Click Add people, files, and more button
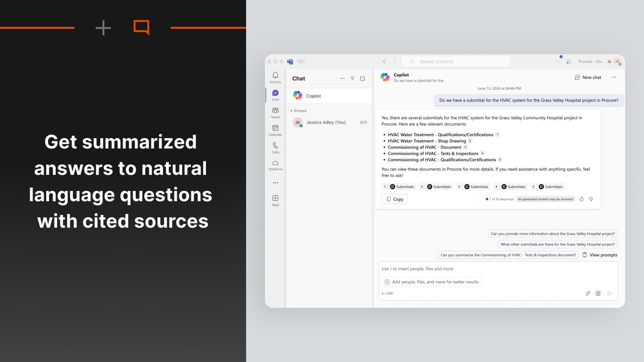Screen dimensions: 644x362 (x=431, y=282)
